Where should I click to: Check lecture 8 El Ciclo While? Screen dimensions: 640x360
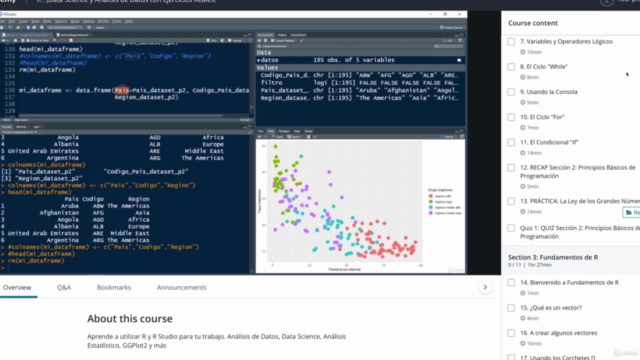(x=511, y=67)
